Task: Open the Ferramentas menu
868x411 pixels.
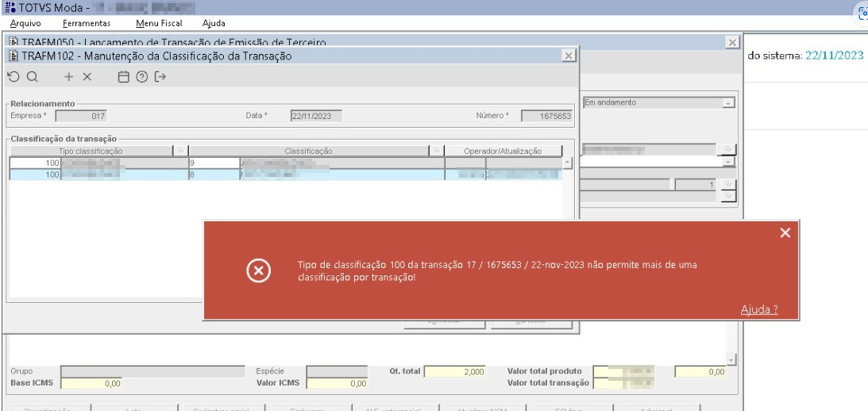Action: point(87,23)
